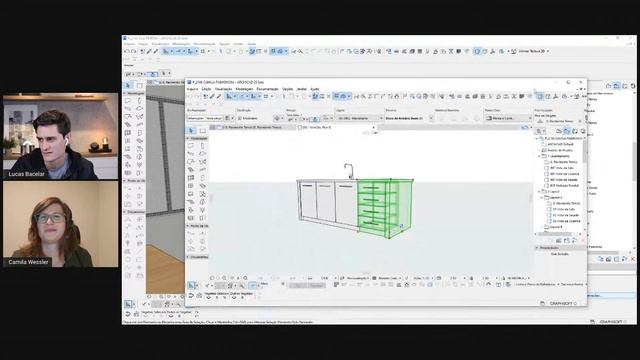Pick up parameters with eyedropper icon
This screenshot has height=360, width=640.
coord(212,96)
